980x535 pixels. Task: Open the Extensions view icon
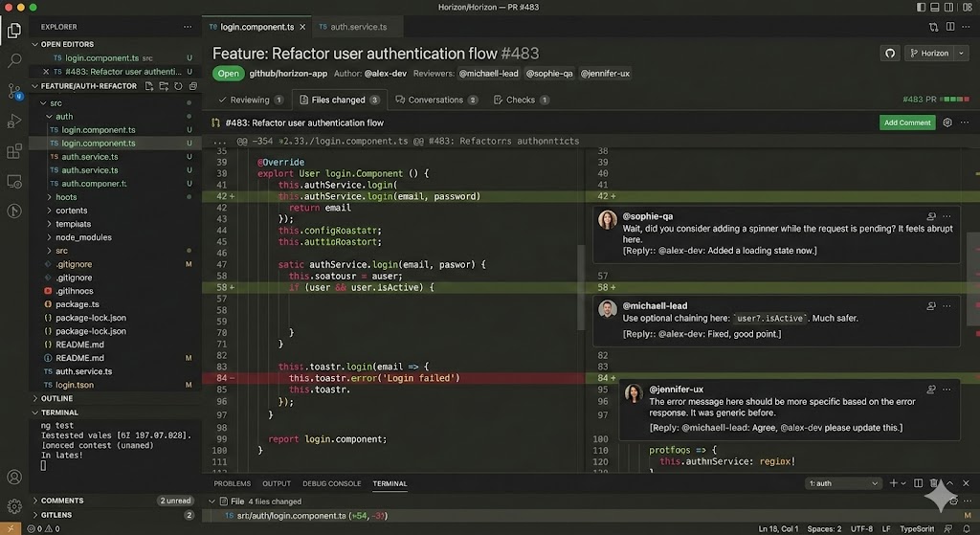[x=13, y=150]
